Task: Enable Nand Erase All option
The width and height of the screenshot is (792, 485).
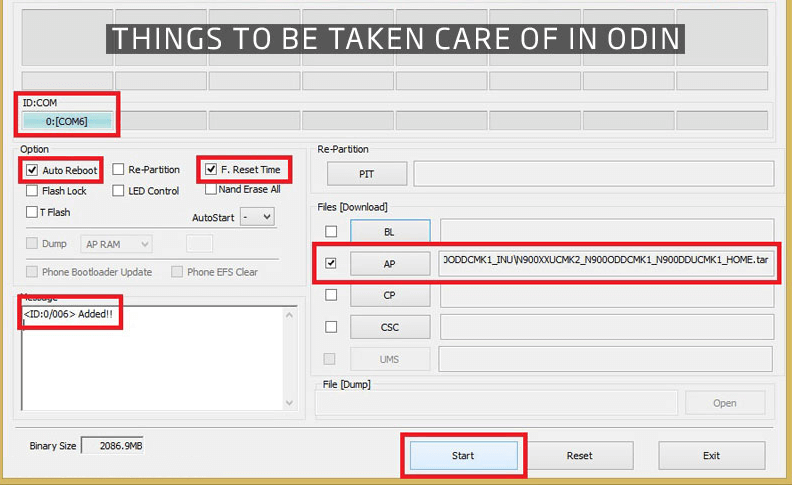Action: [x=211, y=189]
